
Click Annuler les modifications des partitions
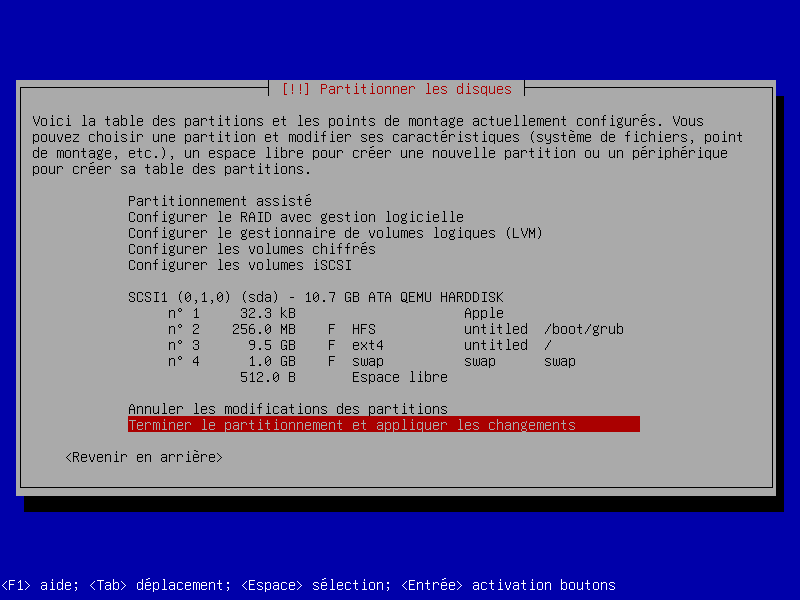(287, 409)
